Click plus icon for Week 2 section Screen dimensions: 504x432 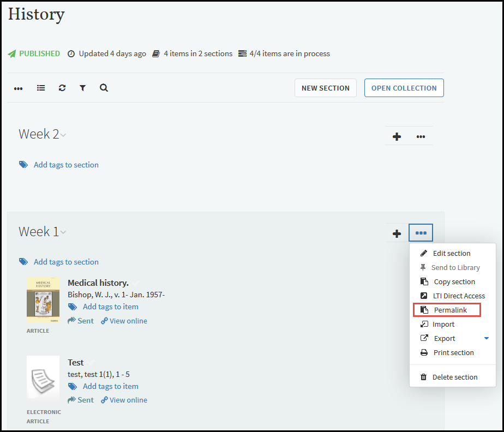click(397, 136)
